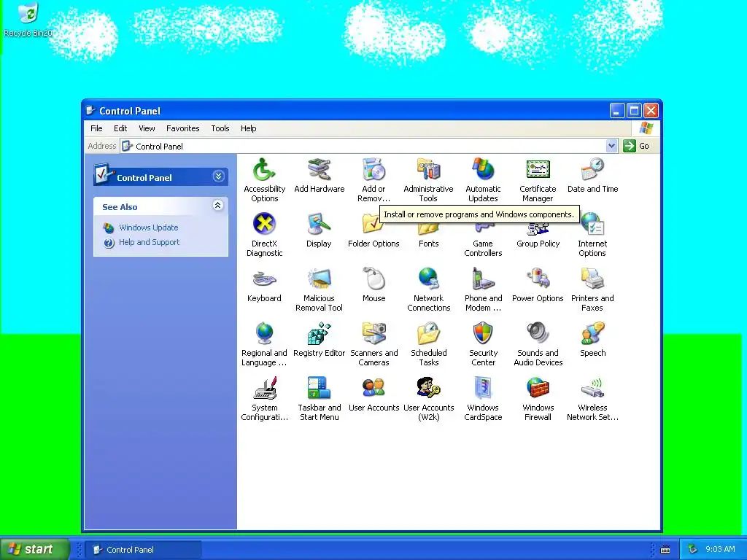Open Taskbar and Start Menu icon
The image size is (747, 560).
click(x=320, y=389)
